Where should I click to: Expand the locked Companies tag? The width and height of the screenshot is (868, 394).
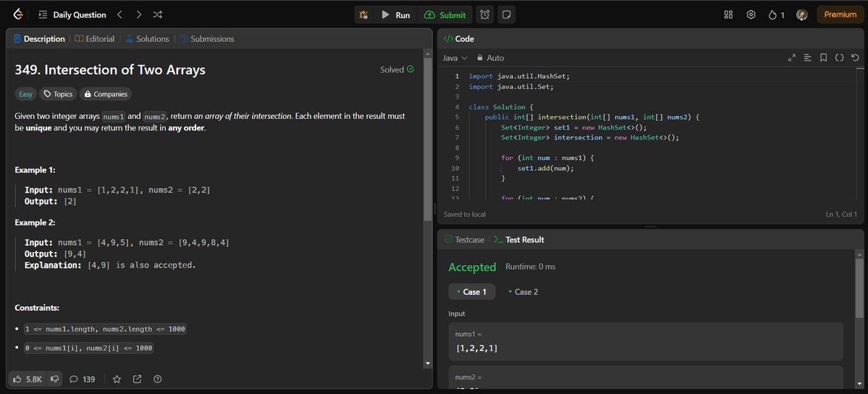[x=105, y=93]
